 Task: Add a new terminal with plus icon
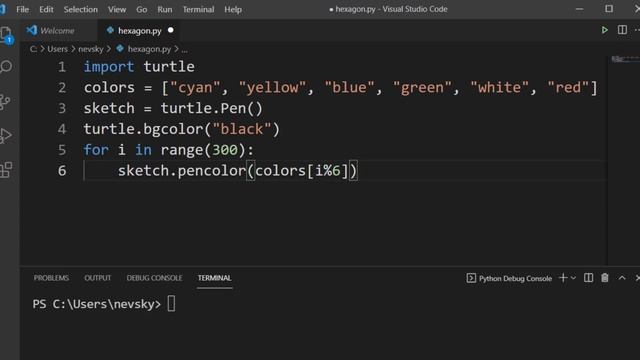(563, 278)
